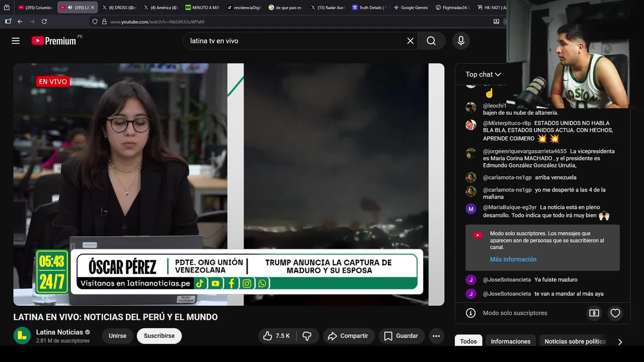Click the browser address bar URL
This screenshot has height=362, width=644.
pyautogui.click(x=157, y=22)
